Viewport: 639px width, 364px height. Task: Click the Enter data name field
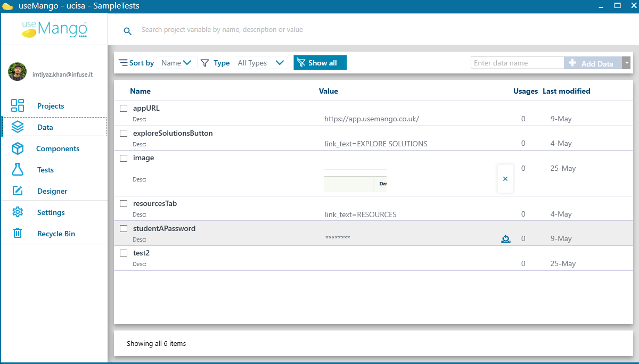click(517, 63)
